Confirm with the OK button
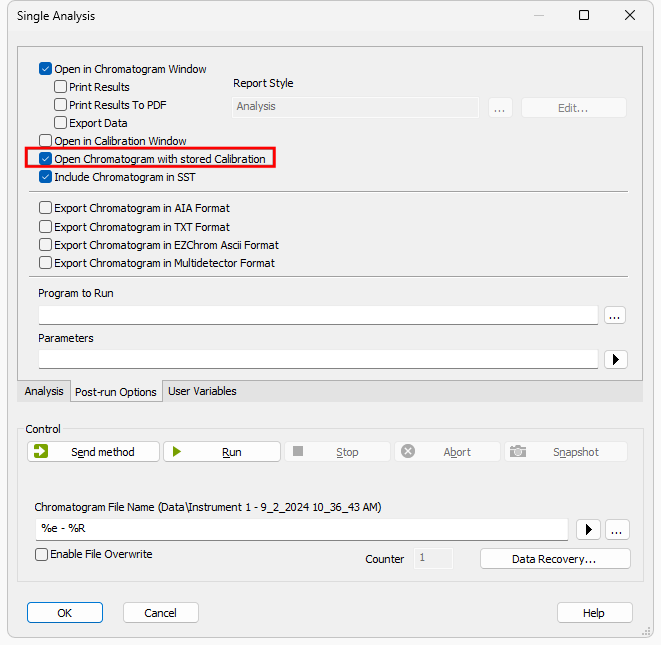 click(65, 613)
